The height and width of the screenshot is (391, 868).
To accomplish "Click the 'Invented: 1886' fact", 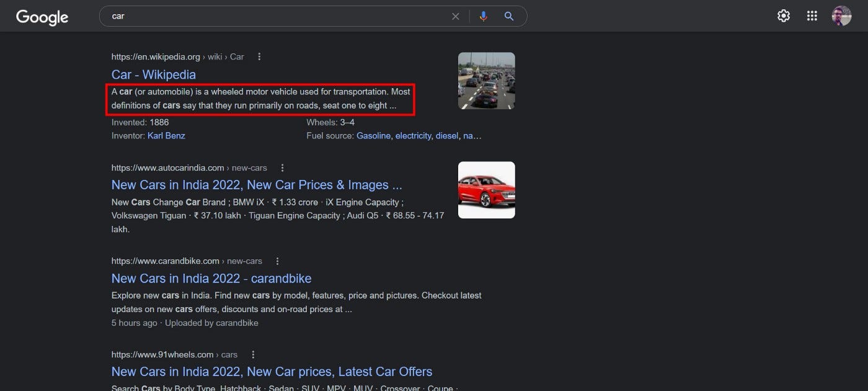I will [141, 122].
